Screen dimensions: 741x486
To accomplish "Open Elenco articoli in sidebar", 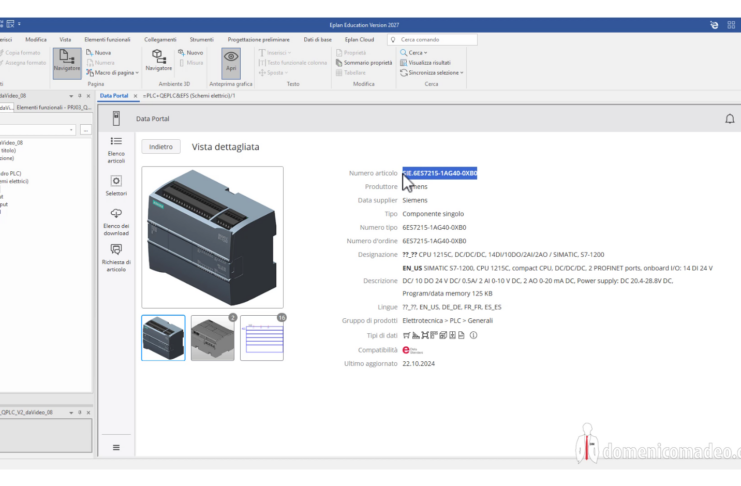I will 116,150.
